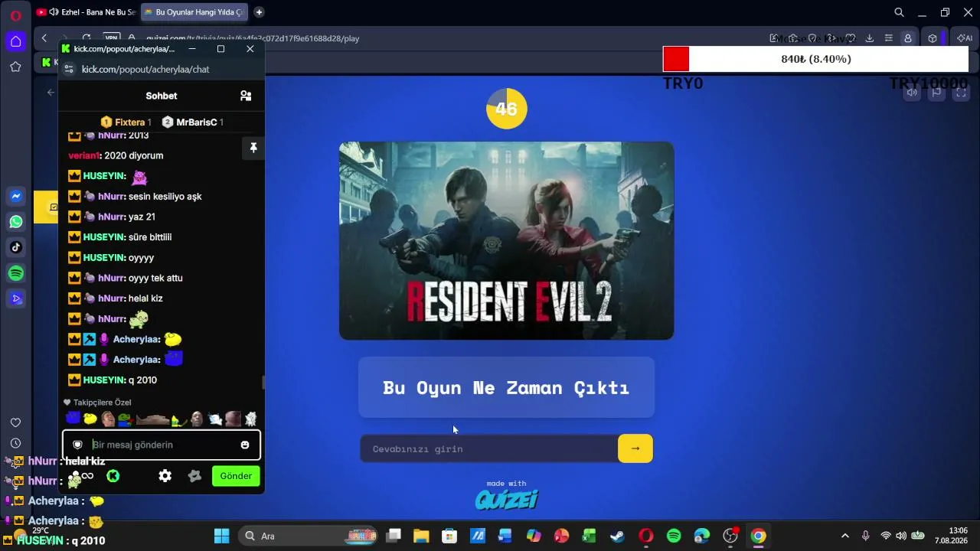Open Messenger in the Opera sidebar
Screen dimensions: 980x551
point(15,197)
